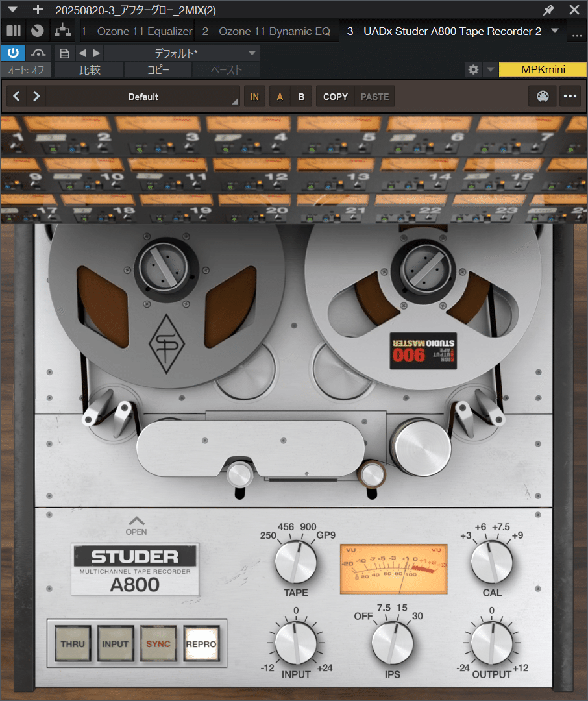588x701 pixels.
Task: Open the insert list dropdown arrow
Action: (x=556, y=31)
